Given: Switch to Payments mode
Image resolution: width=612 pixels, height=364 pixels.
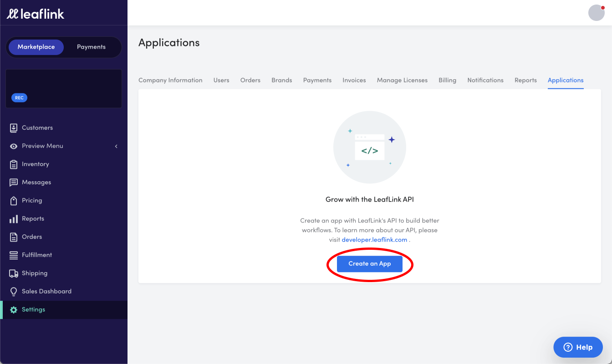Looking at the screenshot, I should (91, 47).
